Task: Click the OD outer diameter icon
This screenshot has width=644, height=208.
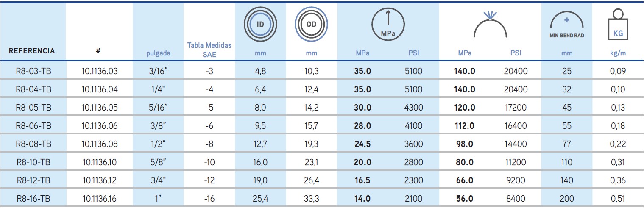Action: coord(312,25)
